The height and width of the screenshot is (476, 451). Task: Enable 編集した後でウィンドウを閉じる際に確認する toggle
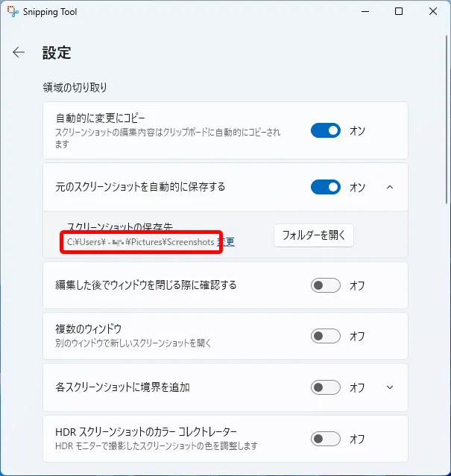click(326, 285)
